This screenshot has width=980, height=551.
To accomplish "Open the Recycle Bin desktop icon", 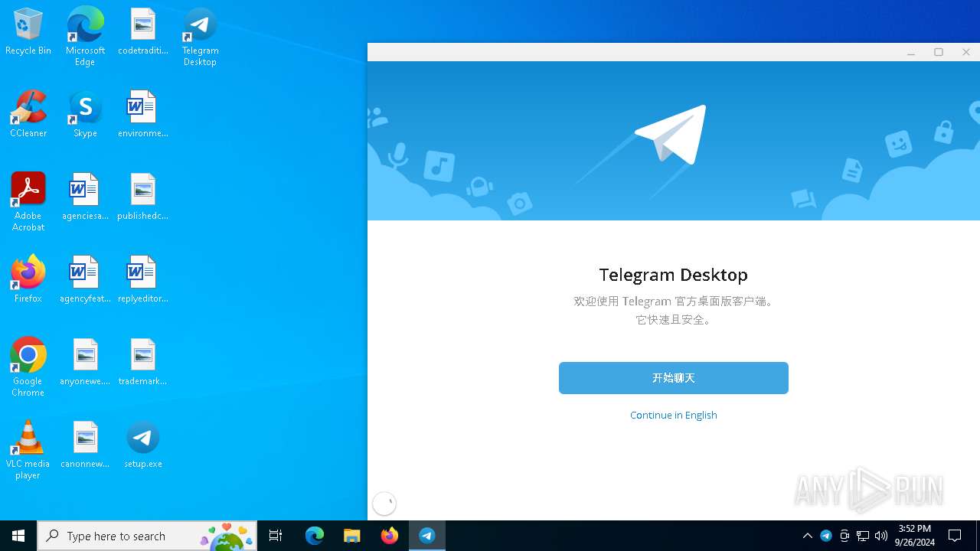I will 28,32.
